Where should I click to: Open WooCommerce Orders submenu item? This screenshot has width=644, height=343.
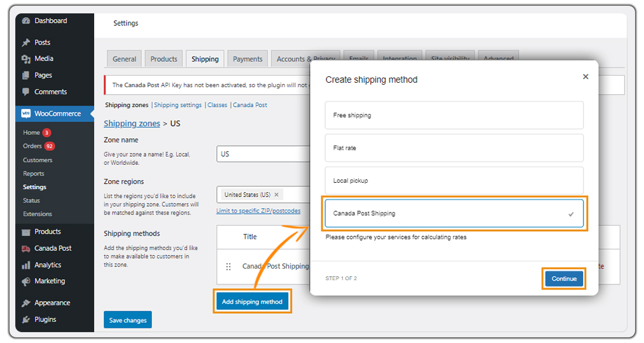tap(32, 146)
